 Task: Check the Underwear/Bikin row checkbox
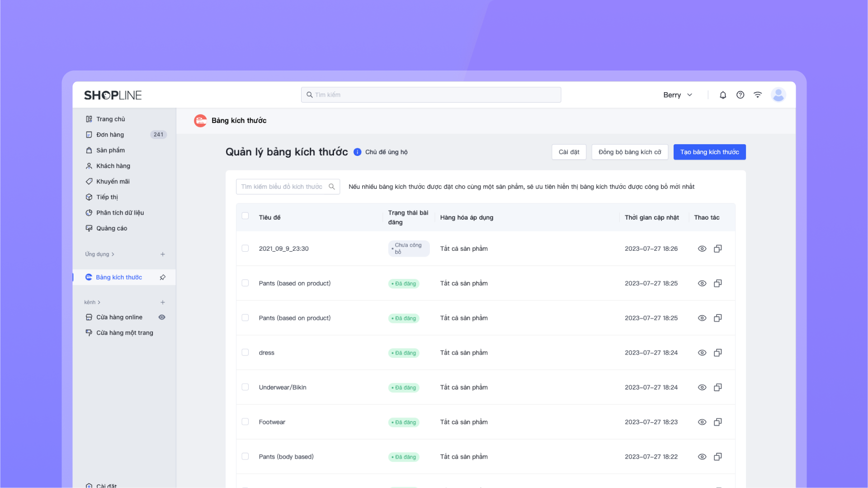point(245,387)
